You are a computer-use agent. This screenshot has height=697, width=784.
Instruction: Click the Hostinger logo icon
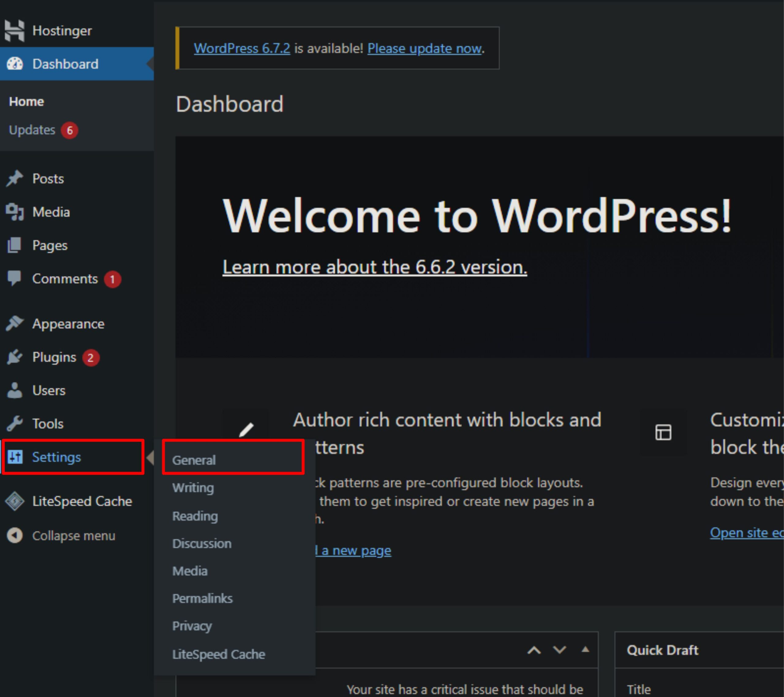point(15,30)
